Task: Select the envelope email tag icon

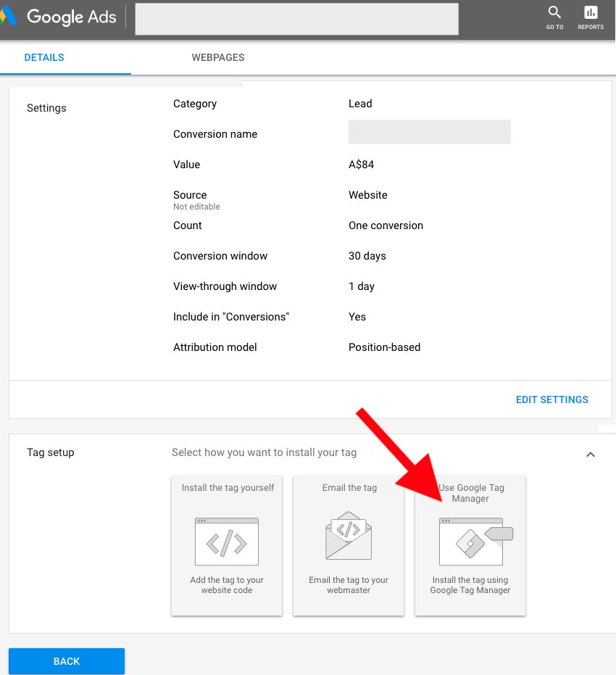Action: tap(349, 536)
